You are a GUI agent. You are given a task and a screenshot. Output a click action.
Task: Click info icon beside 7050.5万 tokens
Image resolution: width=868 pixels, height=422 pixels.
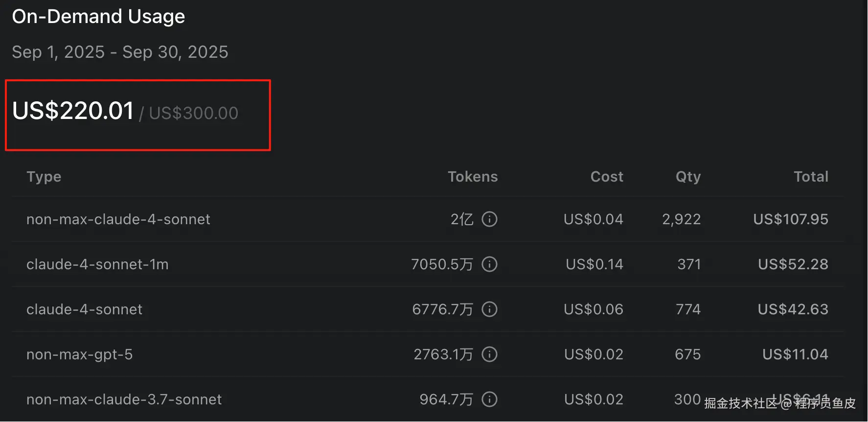(489, 264)
